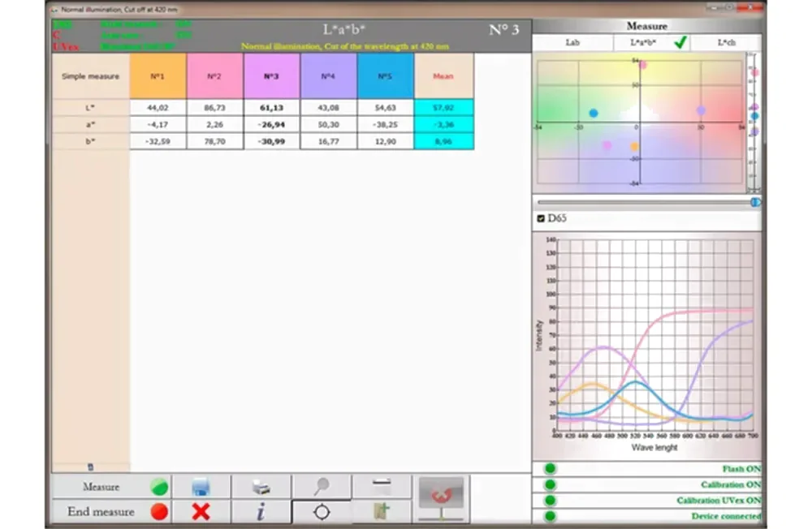Click the large grey icon with the red symbol
The height and width of the screenshot is (529, 812).
coord(441,498)
